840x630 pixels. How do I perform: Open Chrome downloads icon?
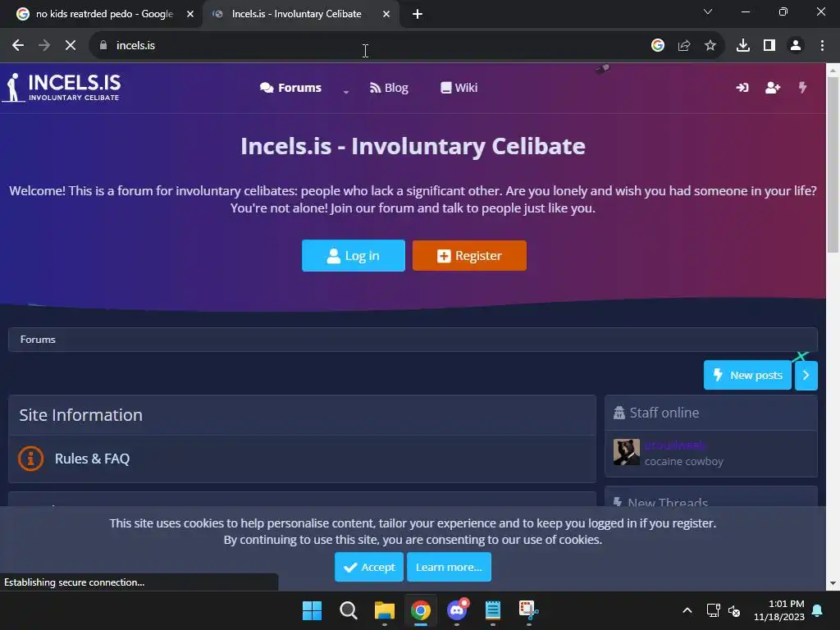click(x=743, y=46)
